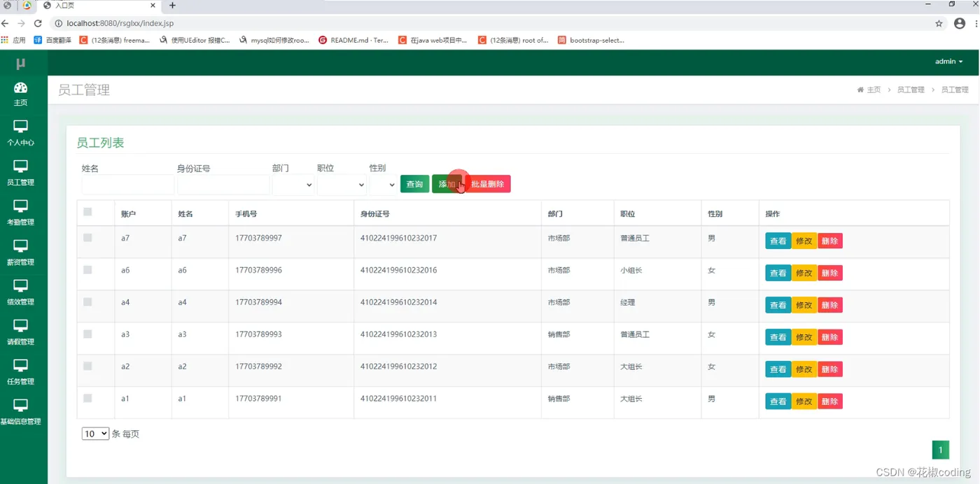Expand the 性别 filter dropdown

tap(383, 185)
